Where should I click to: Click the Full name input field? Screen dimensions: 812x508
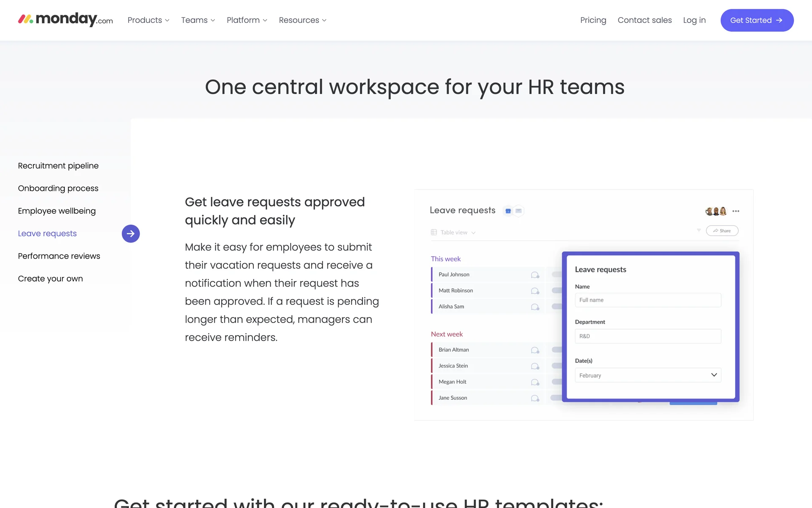point(648,300)
